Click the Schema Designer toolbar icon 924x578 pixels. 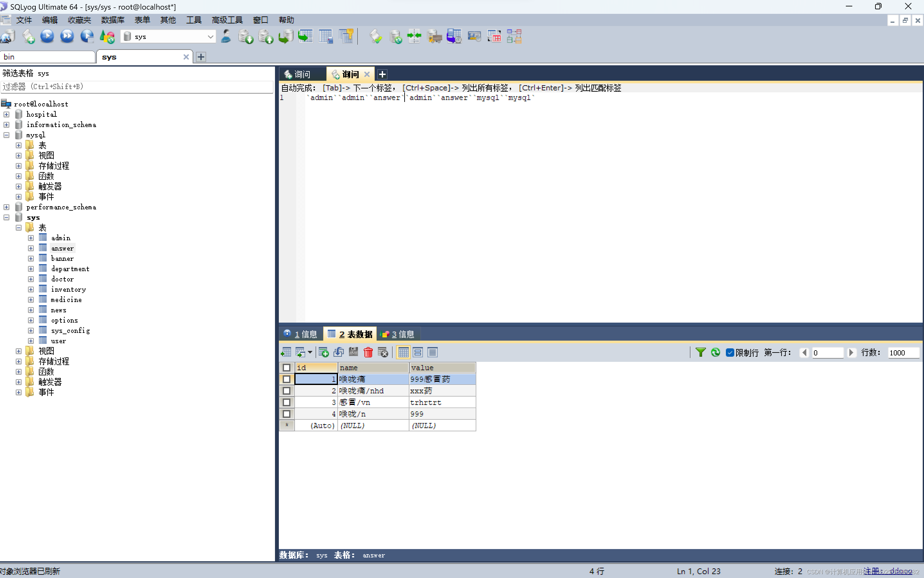click(x=514, y=36)
